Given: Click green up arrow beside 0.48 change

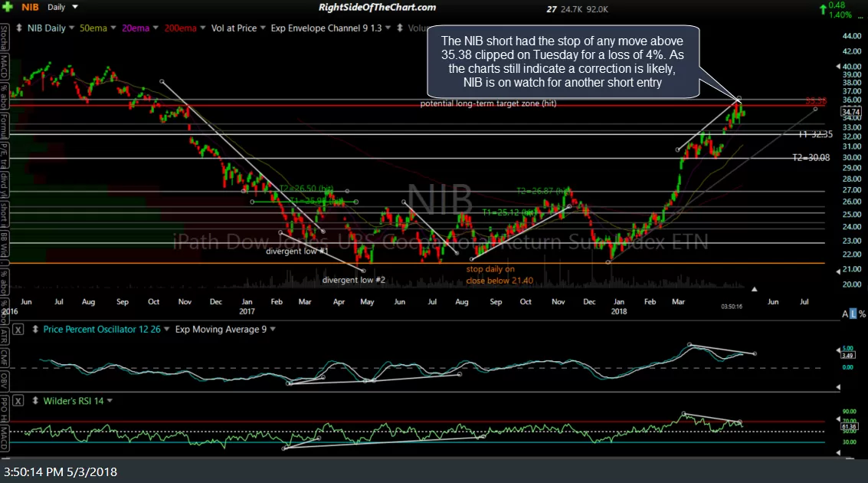Looking at the screenshot, I should click(x=823, y=9).
